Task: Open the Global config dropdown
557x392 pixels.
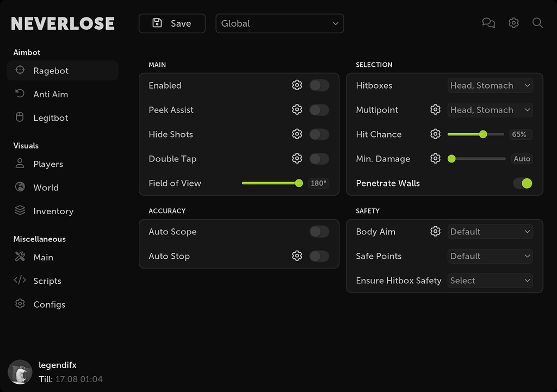Action: [280, 23]
